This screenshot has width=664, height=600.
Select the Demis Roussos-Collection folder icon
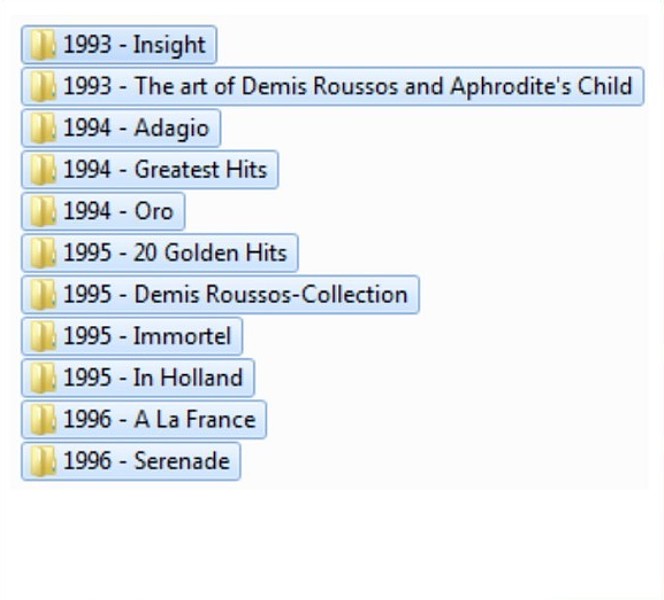[x=42, y=295]
